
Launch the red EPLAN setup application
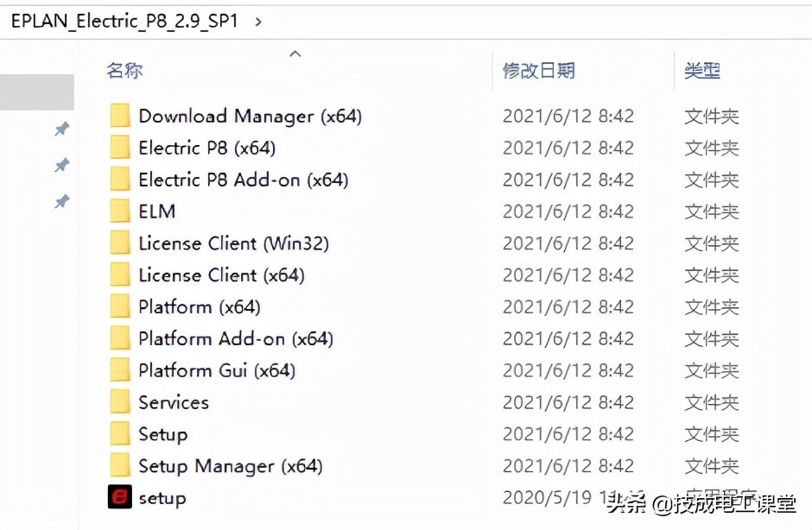tap(161, 498)
